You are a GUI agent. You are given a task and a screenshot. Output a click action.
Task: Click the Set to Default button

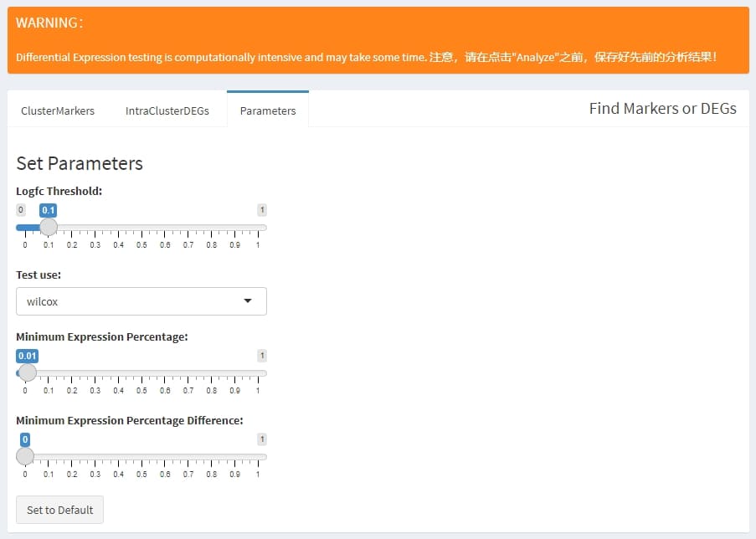click(x=59, y=510)
